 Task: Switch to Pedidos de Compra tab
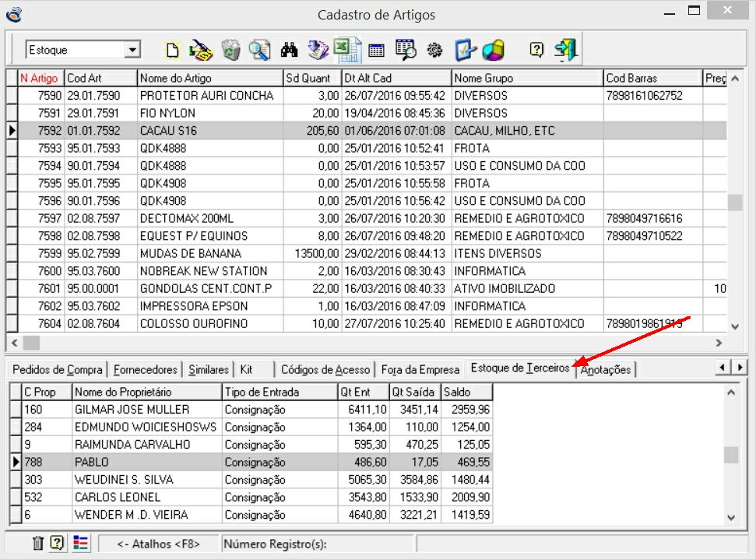point(57,369)
